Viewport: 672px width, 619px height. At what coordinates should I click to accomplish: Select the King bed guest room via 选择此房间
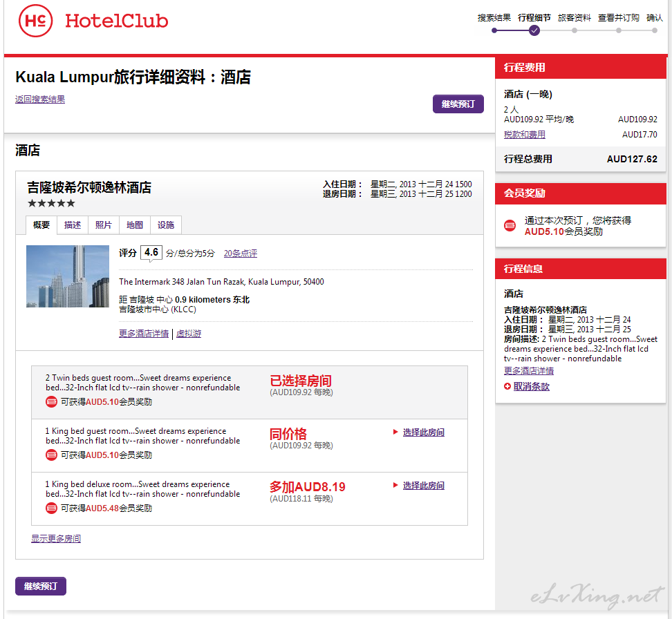(423, 432)
